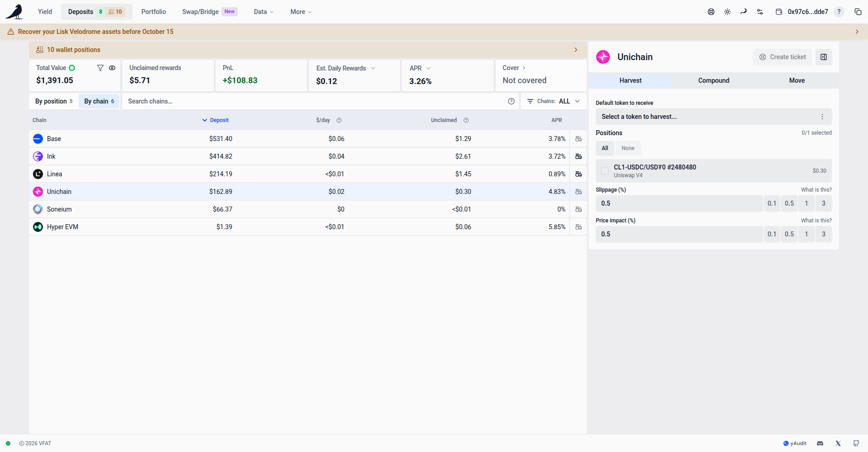Click the sickle harvest icon in header

[x=744, y=12]
